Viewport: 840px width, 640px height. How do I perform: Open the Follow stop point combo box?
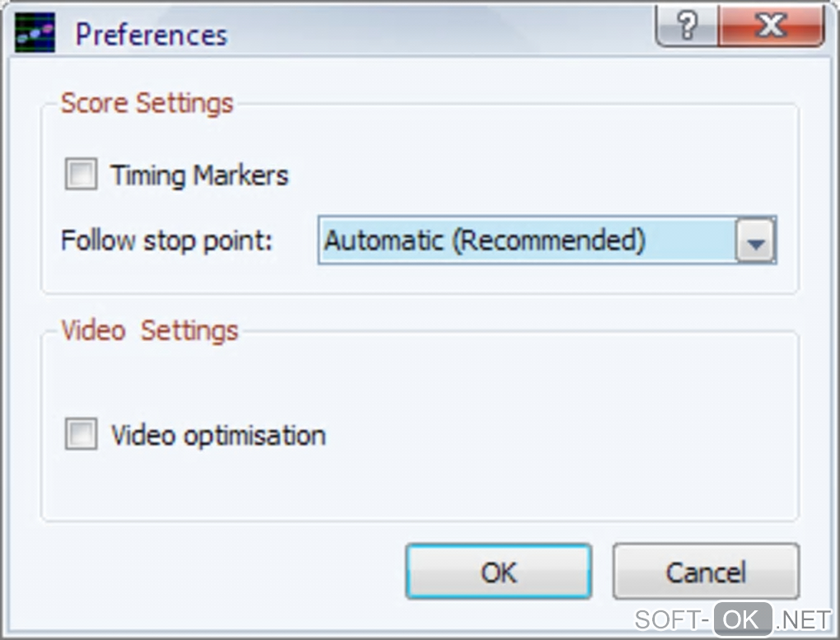527,241
